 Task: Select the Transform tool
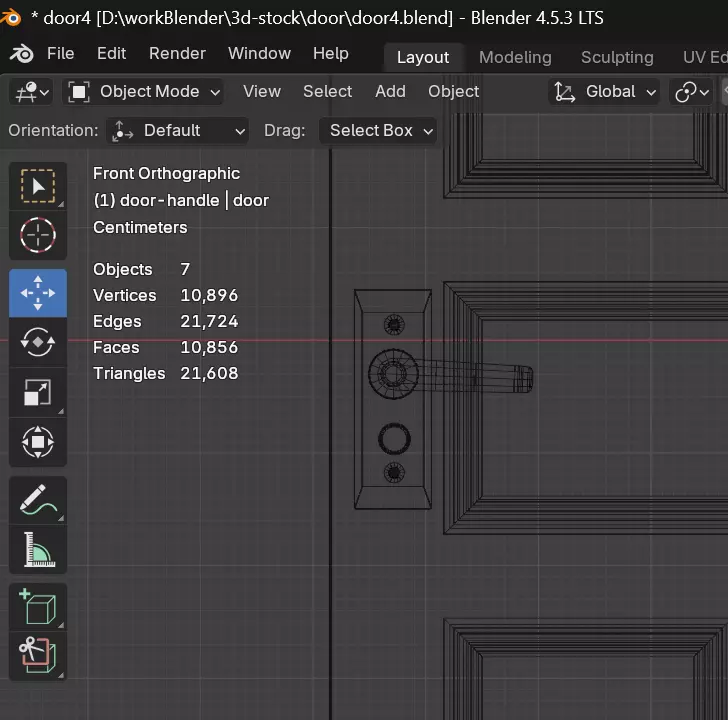(38, 442)
